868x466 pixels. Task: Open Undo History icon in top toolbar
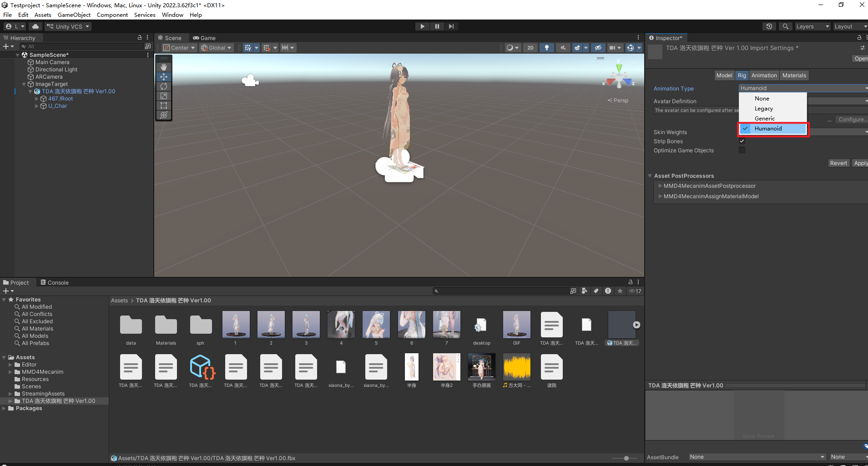tap(769, 26)
